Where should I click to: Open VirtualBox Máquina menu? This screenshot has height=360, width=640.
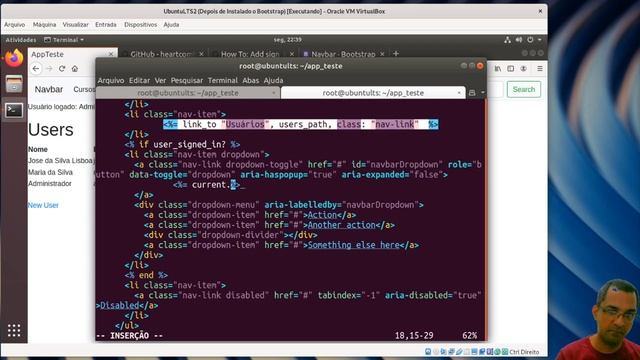[x=44, y=24]
